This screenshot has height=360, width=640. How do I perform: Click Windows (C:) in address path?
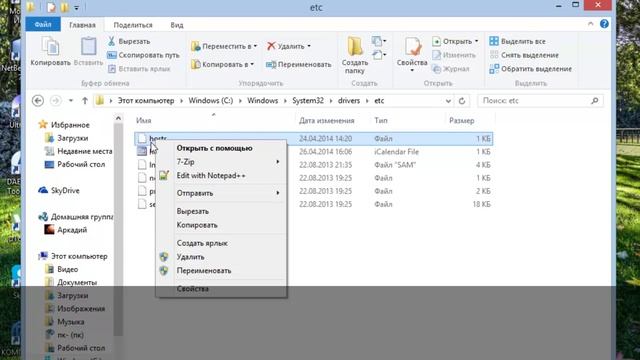211,100
